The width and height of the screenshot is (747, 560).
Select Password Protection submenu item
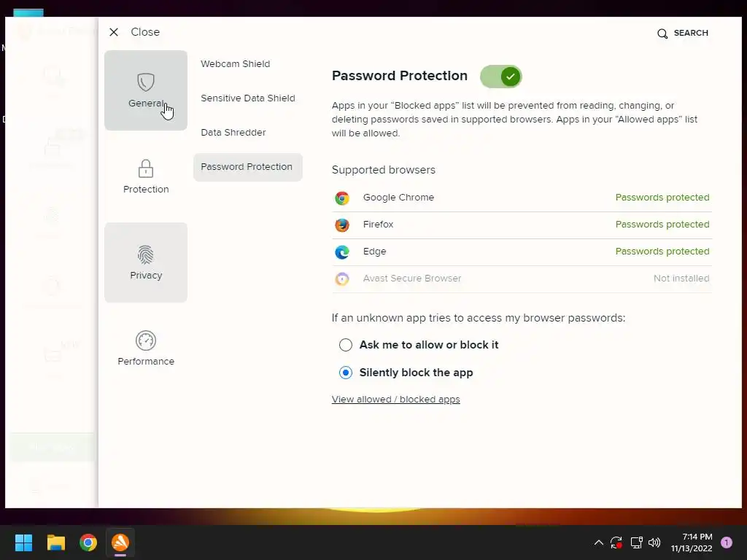(248, 167)
